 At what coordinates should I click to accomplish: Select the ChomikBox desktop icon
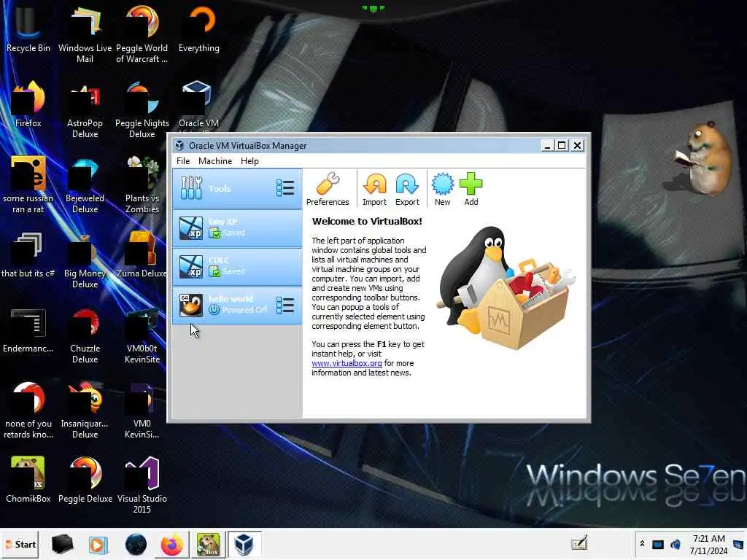click(28, 480)
